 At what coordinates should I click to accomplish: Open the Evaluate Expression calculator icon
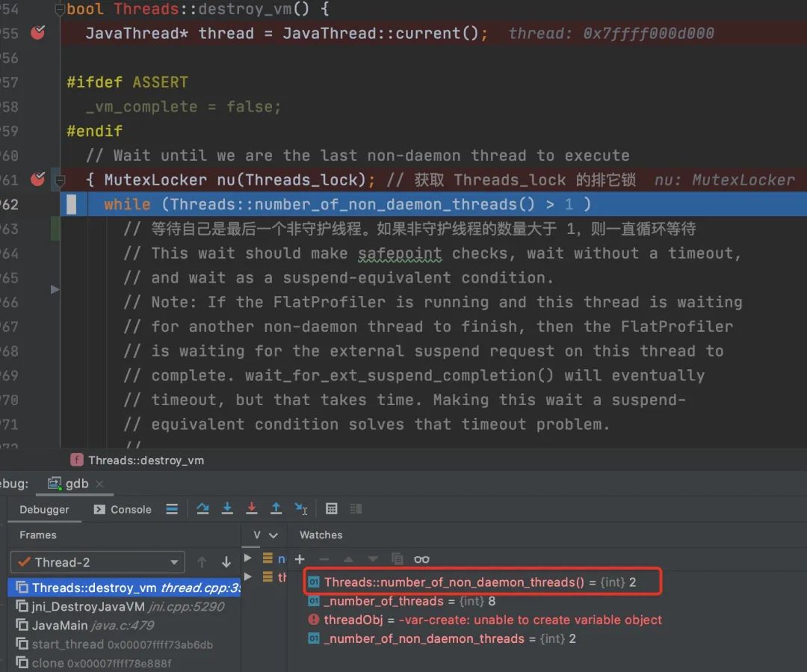point(332,509)
